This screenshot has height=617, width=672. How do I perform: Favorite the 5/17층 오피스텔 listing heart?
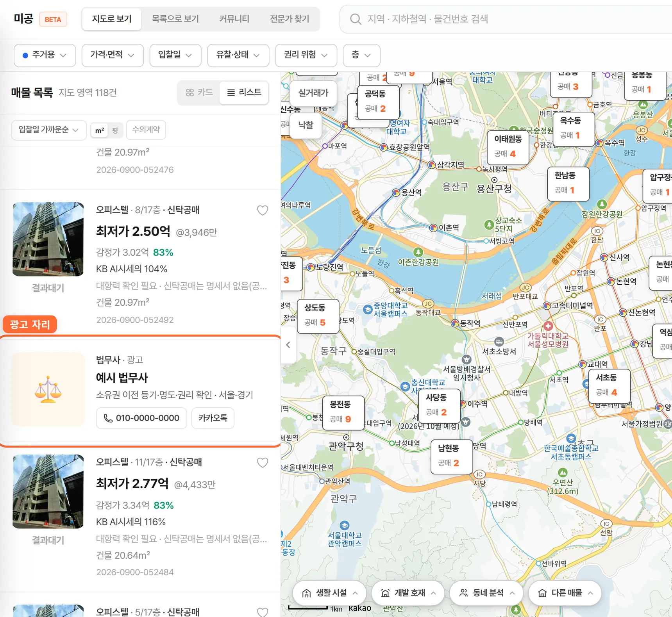click(x=263, y=612)
